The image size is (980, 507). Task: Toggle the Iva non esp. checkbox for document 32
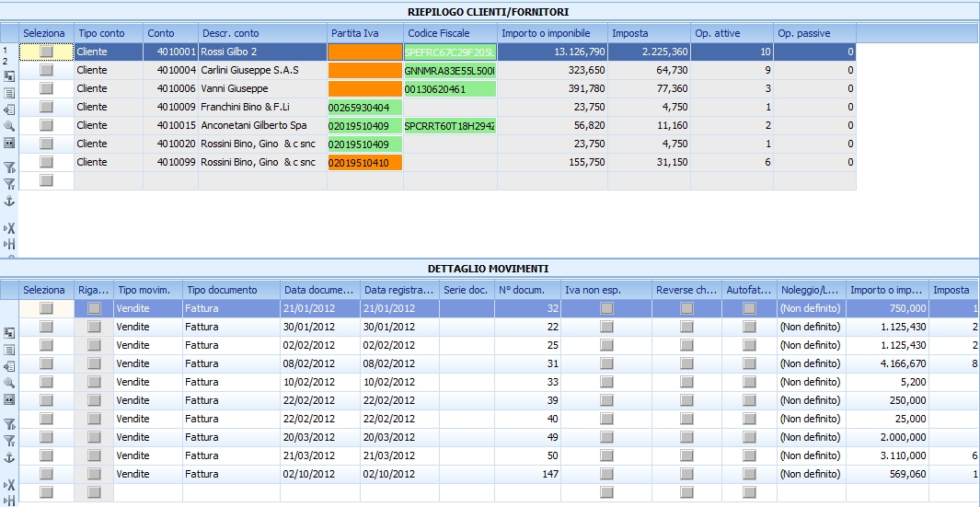pos(606,309)
